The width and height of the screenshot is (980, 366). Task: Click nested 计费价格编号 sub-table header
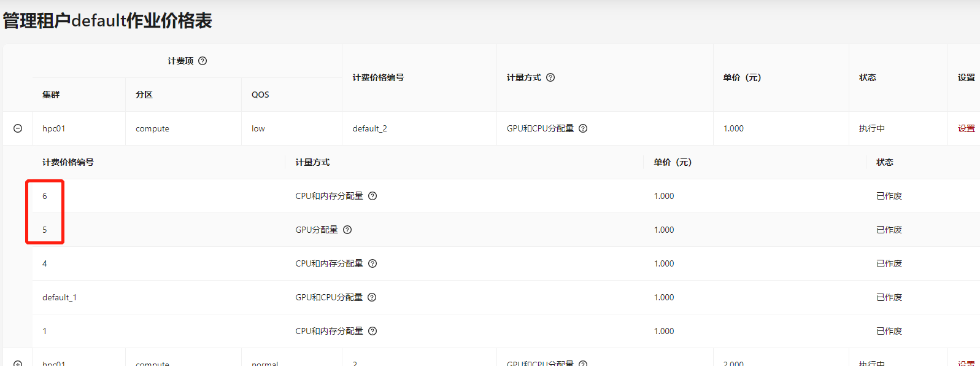tap(68, 162)
